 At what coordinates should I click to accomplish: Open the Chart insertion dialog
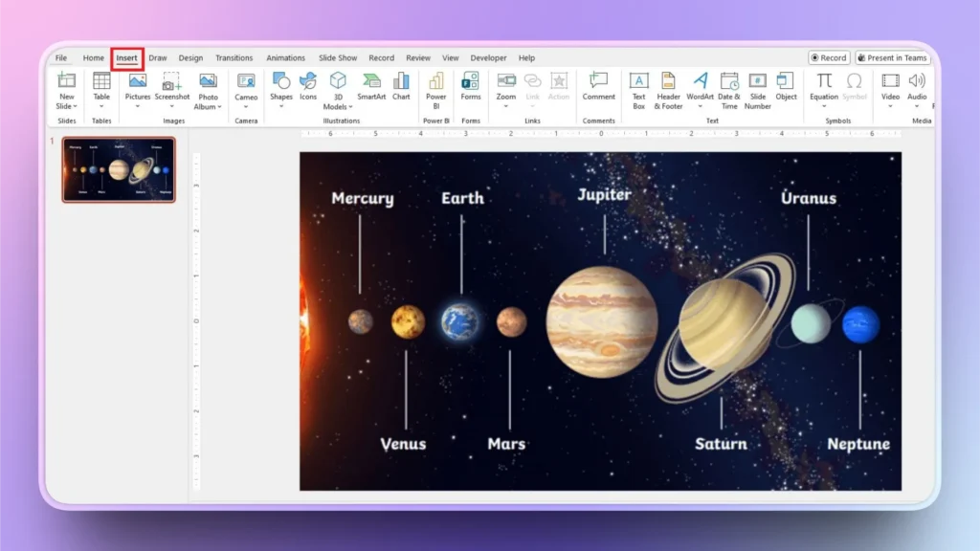(x=401, y=91)
